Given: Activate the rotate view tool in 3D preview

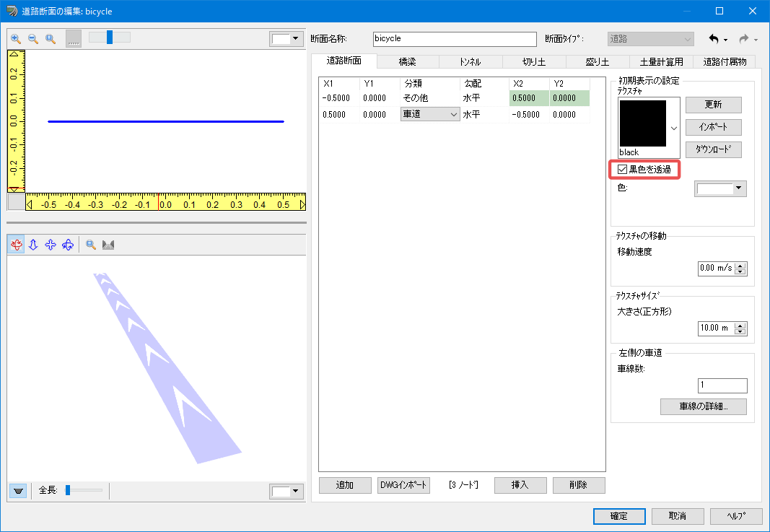Looking at the screenshot, I should [x=16, y=245].
